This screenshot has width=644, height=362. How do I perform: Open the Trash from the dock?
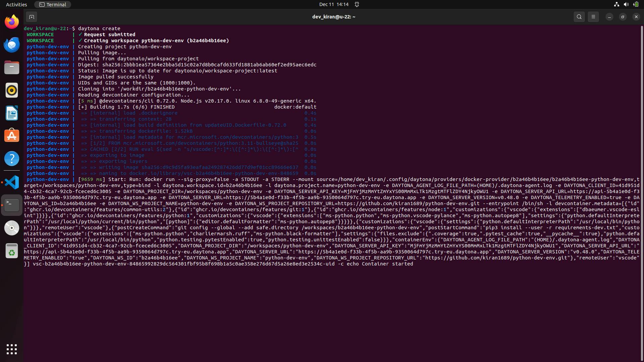[x=12, y=251]
